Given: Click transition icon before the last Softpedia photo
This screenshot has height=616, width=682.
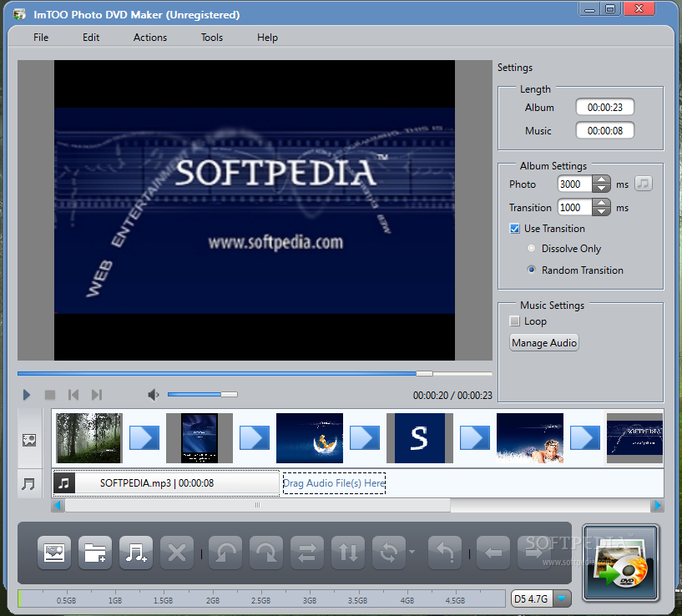Looking at the screenshot, I should [x=585, y=437].
